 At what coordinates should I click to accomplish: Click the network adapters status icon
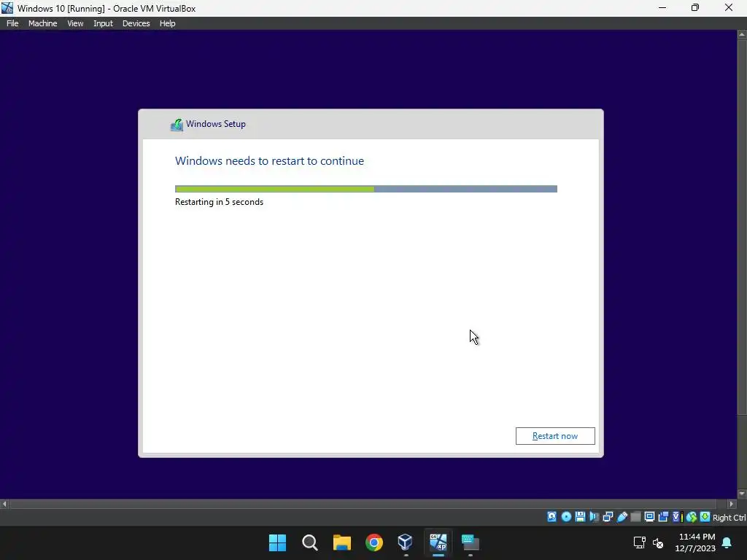point(608,517)
